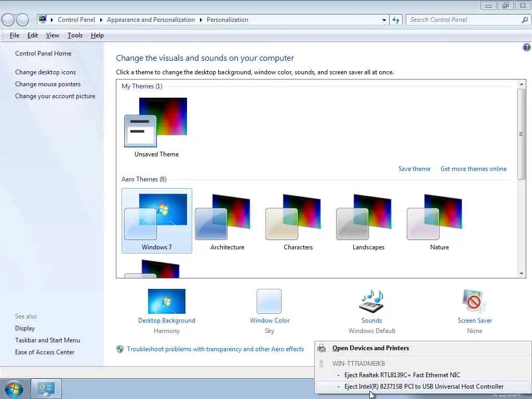This screenshot has width=532, height=399.
Task: Click the Control Panel breadcrumb
Action: [x=76, y=20]
